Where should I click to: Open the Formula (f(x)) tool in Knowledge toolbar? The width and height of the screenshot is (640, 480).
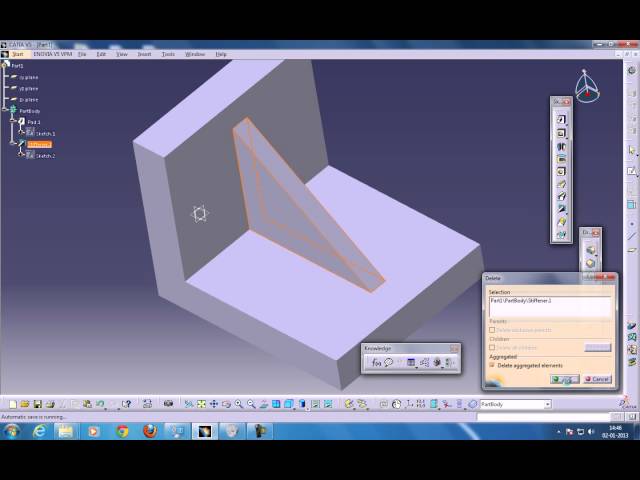tap(376, 362)
